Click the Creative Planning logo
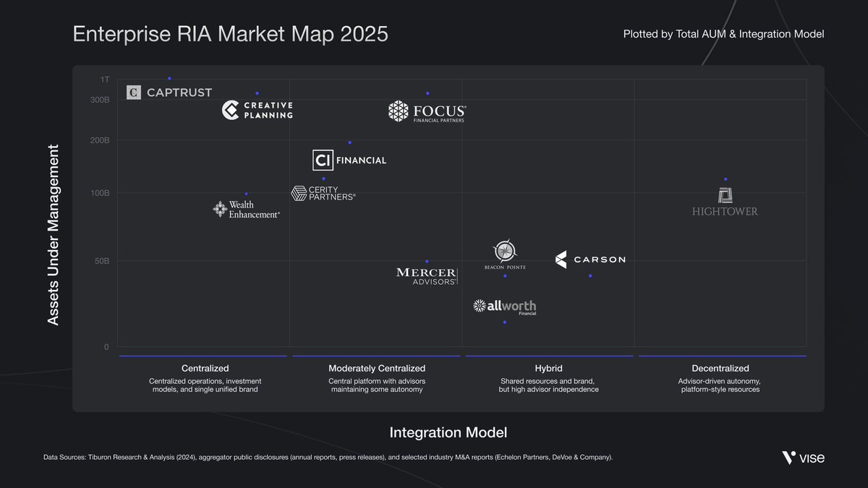 [258, 110]
